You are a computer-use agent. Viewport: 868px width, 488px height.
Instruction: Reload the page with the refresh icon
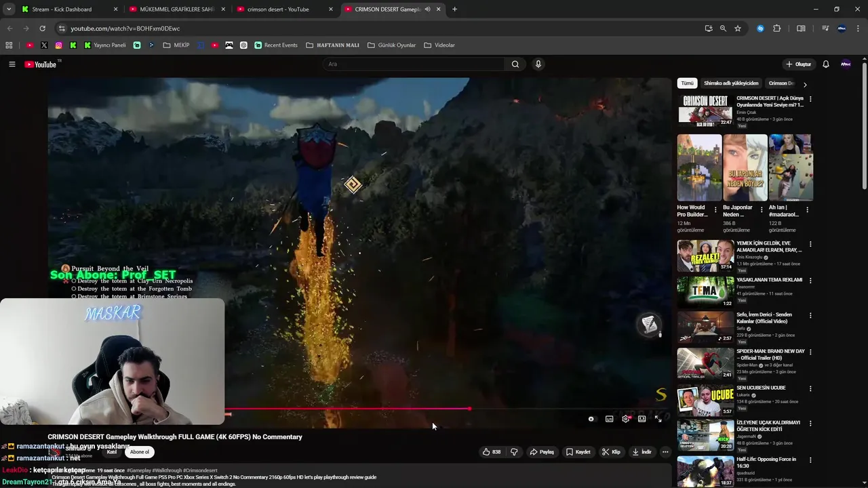[x=42, y=28]
